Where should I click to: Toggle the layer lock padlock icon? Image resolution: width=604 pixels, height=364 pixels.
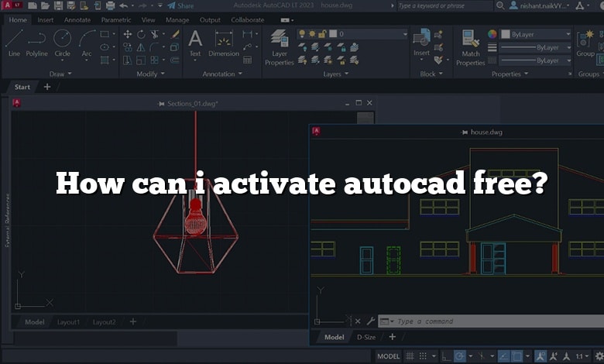point(322,34)
